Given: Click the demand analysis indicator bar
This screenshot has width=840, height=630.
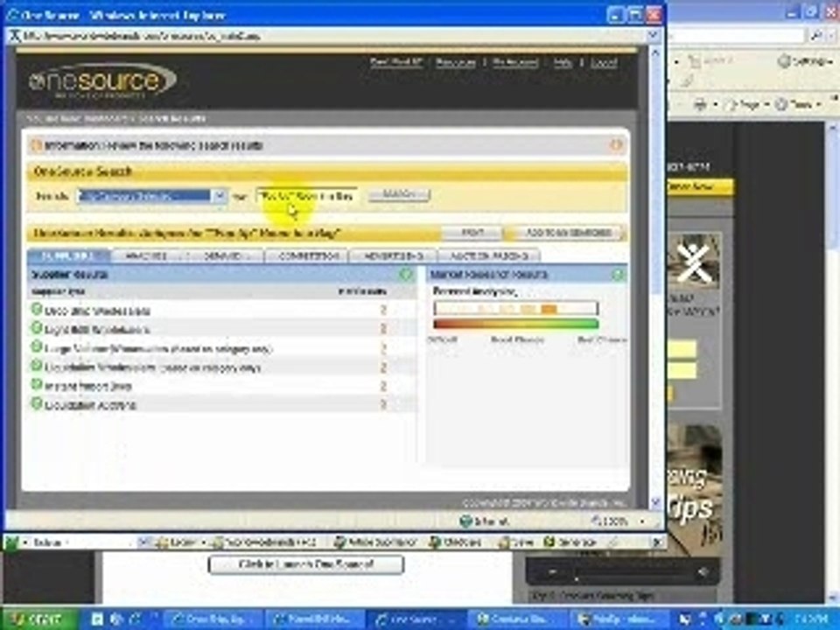Looking at the screenshot, I should (x=516, y=309).
